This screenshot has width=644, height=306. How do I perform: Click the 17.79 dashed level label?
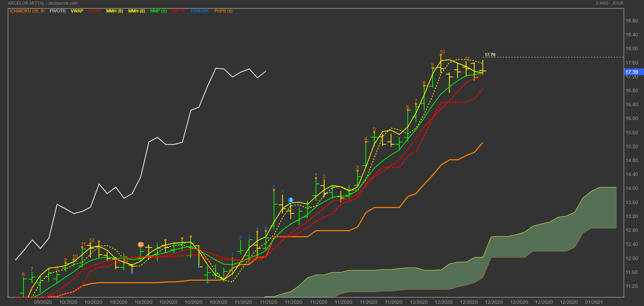point(490,55)
